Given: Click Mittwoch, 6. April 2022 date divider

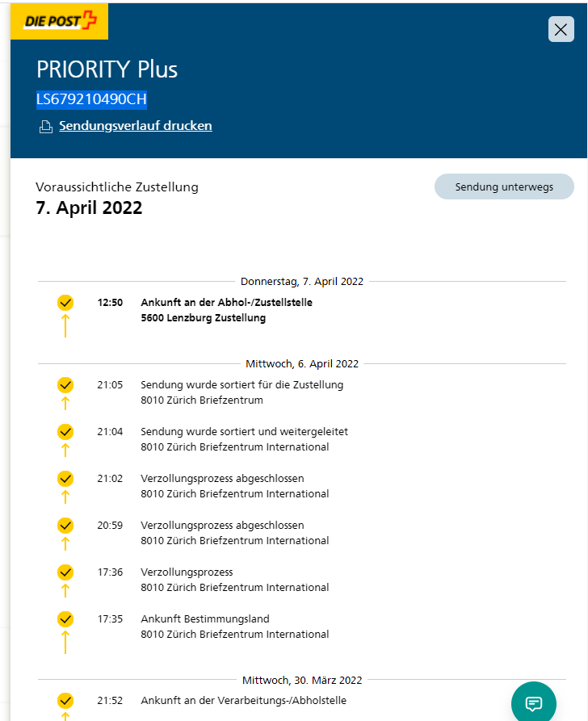Looking at the screenshot, I should 302,364.
